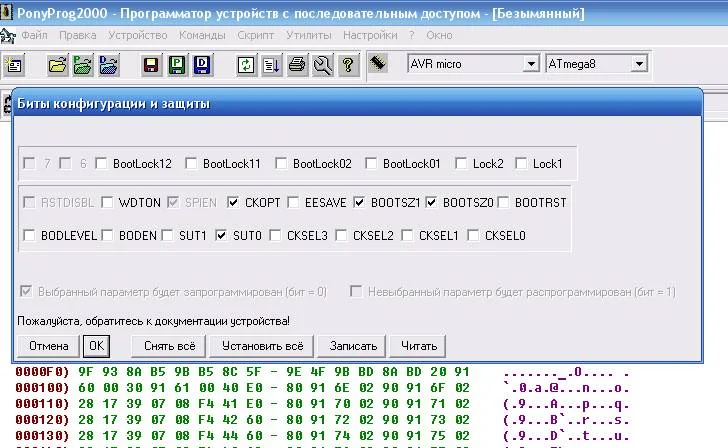Open device content file yellow folder icon

click(x=57, y=65)
